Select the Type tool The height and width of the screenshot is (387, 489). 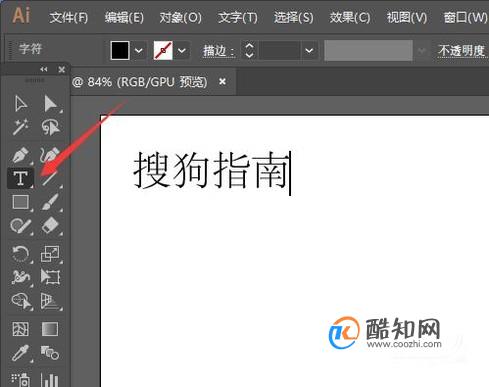point(20,178)
